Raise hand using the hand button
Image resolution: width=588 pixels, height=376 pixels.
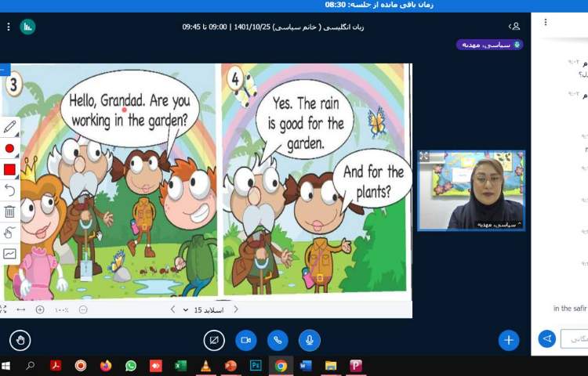click(20, 340)
